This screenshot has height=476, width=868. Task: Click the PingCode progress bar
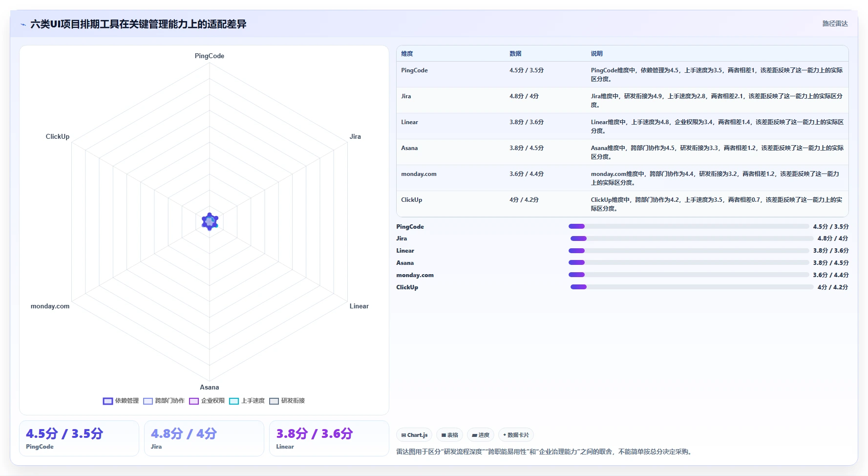pos(689,226)
